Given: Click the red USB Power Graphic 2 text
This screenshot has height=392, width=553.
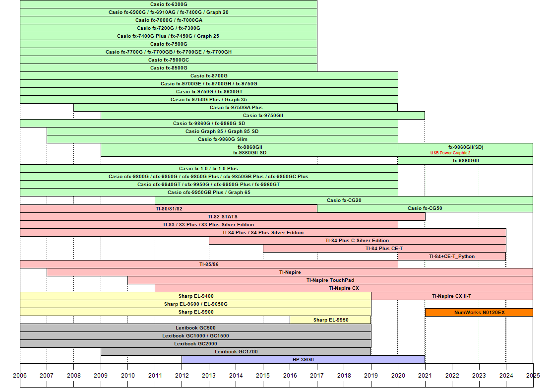Looking at the screenshot, I should click(x=450, y=153).
